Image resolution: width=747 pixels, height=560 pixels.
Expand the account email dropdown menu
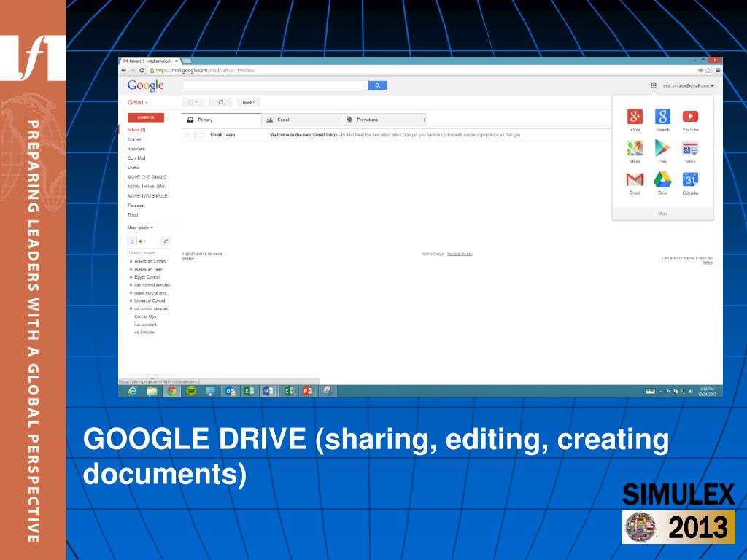(688, 85)
